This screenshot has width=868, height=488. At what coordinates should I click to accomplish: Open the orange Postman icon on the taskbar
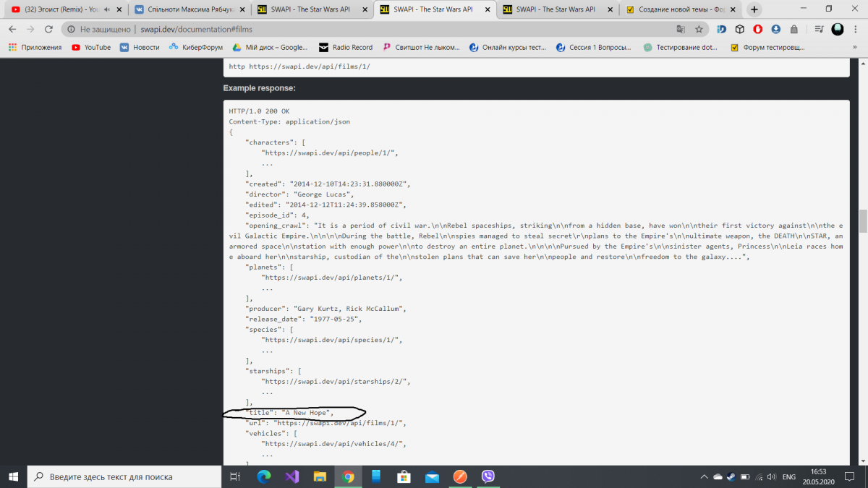tap(460, 476)
